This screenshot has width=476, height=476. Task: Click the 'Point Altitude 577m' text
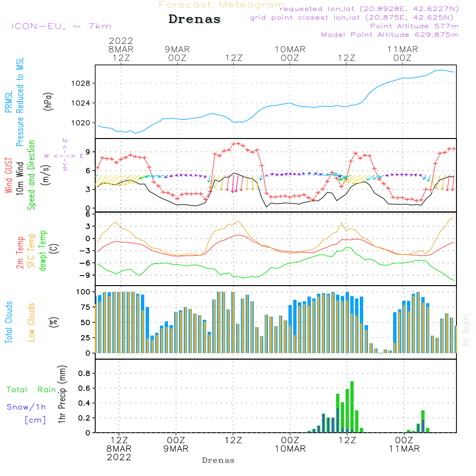point(414,26)
